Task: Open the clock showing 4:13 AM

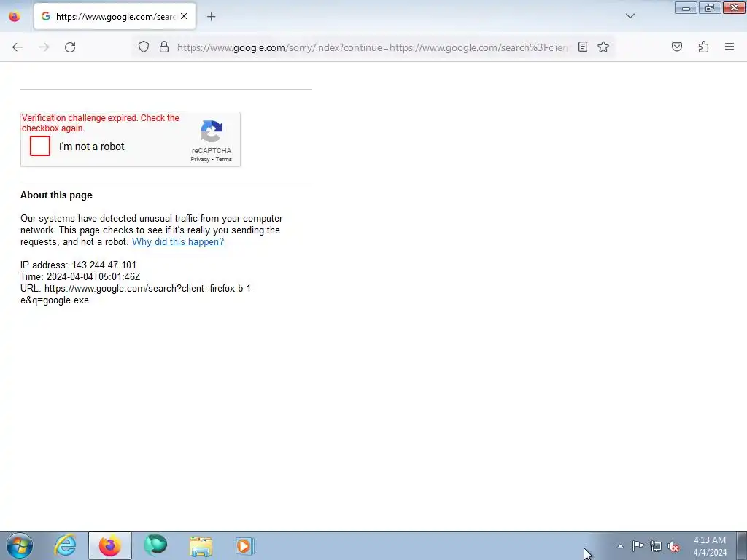Action: pyautogui.click(x=710, y=546)
